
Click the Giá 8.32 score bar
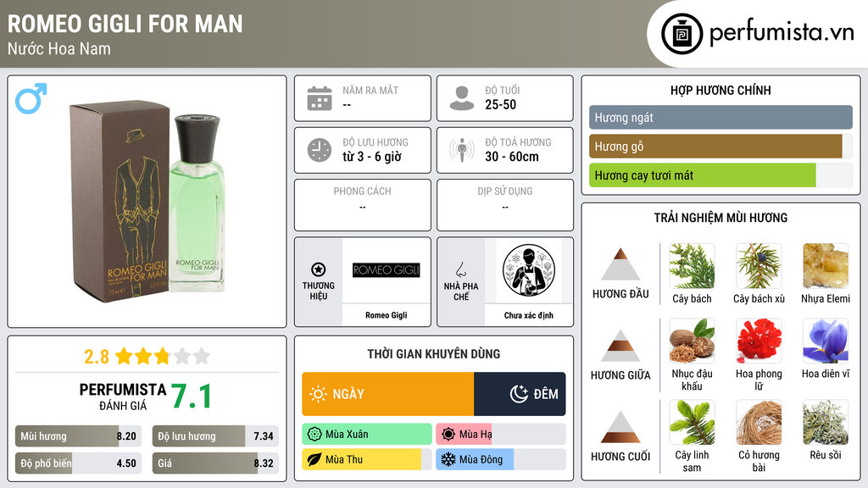[x=215, y=463]
